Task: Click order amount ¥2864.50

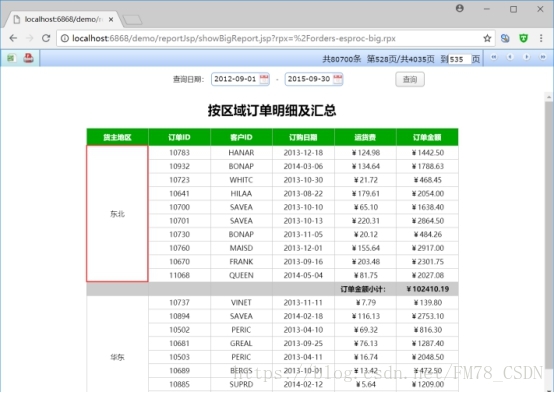Action: 428,221
